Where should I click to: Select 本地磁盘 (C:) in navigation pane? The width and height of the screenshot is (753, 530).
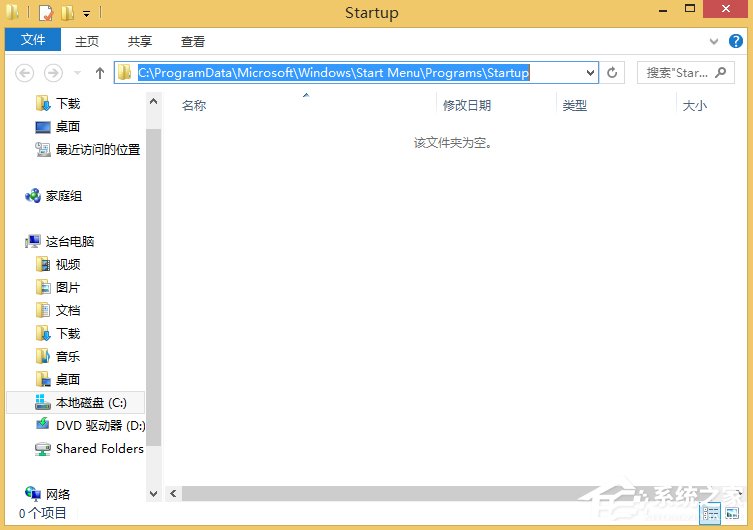pos(90,402)
